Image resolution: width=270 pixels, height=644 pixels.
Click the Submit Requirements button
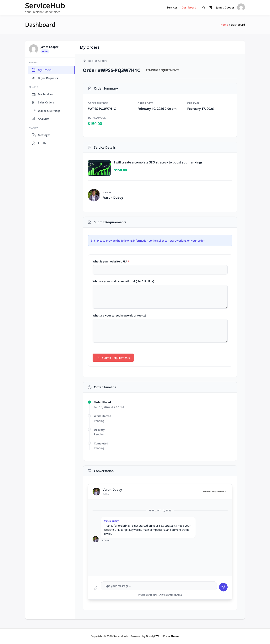tap(113, 357)
